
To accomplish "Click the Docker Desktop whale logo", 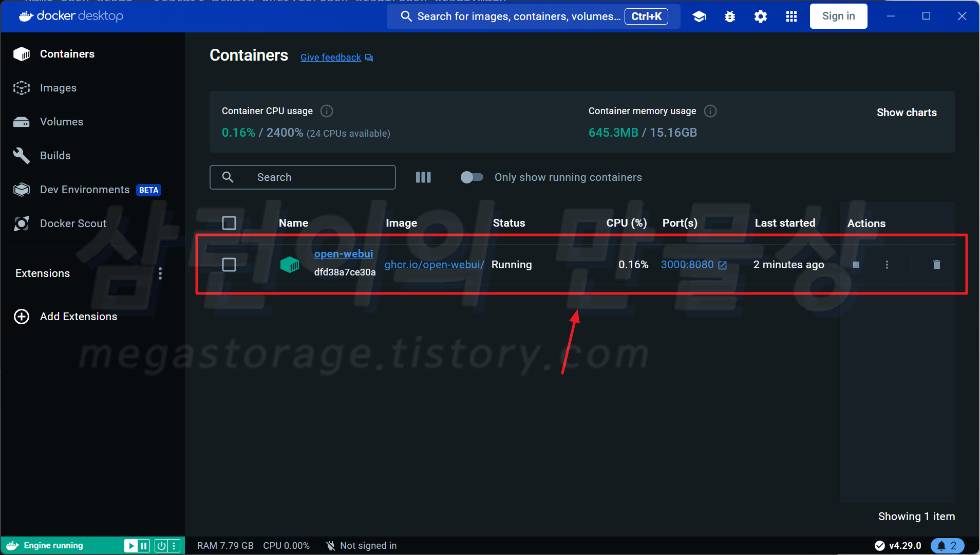I will 26,16.
